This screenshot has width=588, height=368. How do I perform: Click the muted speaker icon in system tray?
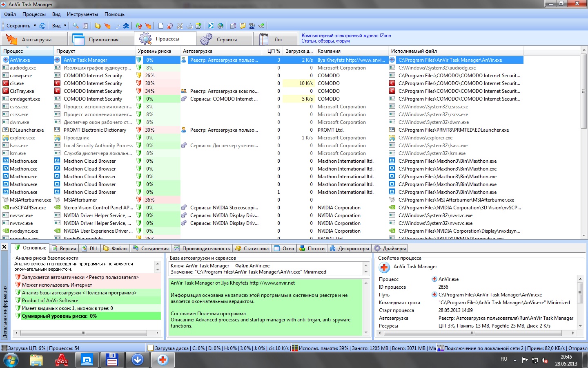tap(545, 360)
